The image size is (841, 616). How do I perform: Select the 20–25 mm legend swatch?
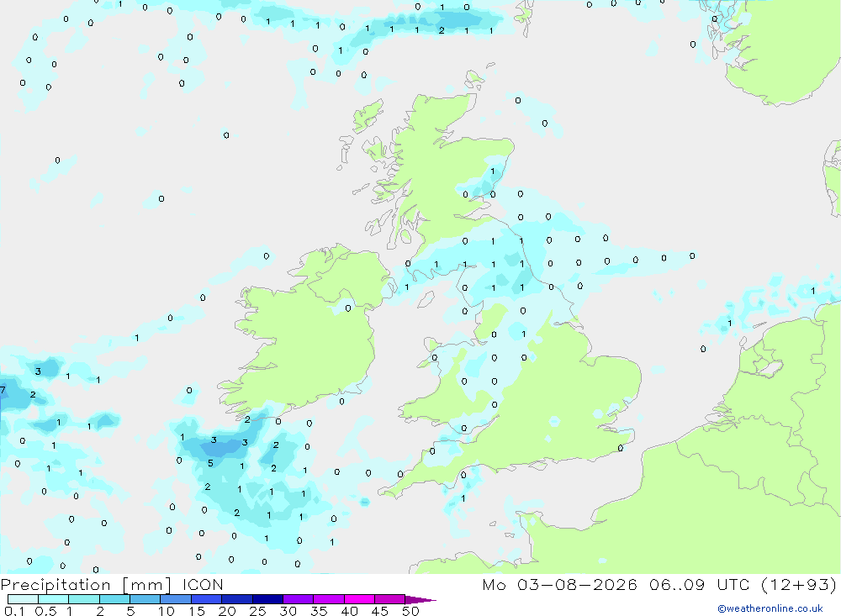[x=237, y=599]
